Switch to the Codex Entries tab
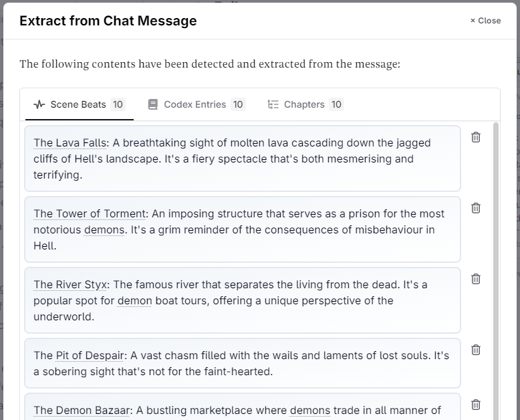Viewport: 520px width, 420px height. pyautogui.click(x=196, y=104)
